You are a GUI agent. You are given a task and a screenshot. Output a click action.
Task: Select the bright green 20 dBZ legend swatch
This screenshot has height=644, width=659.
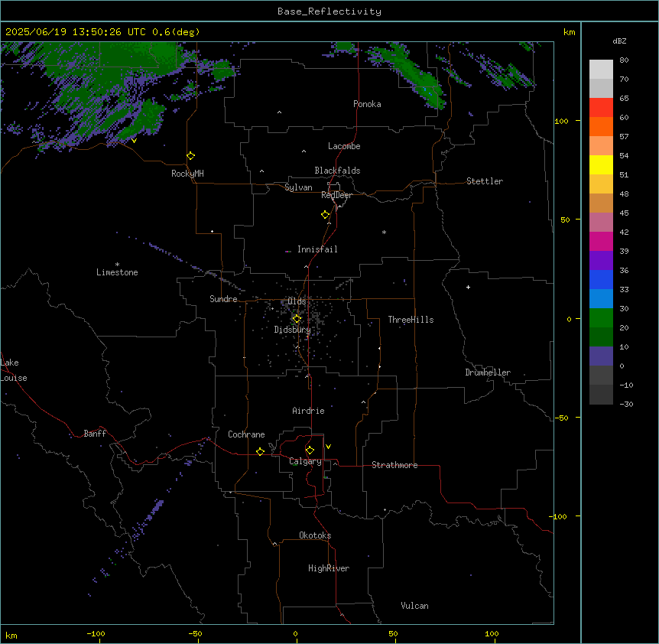coord(601,318)
